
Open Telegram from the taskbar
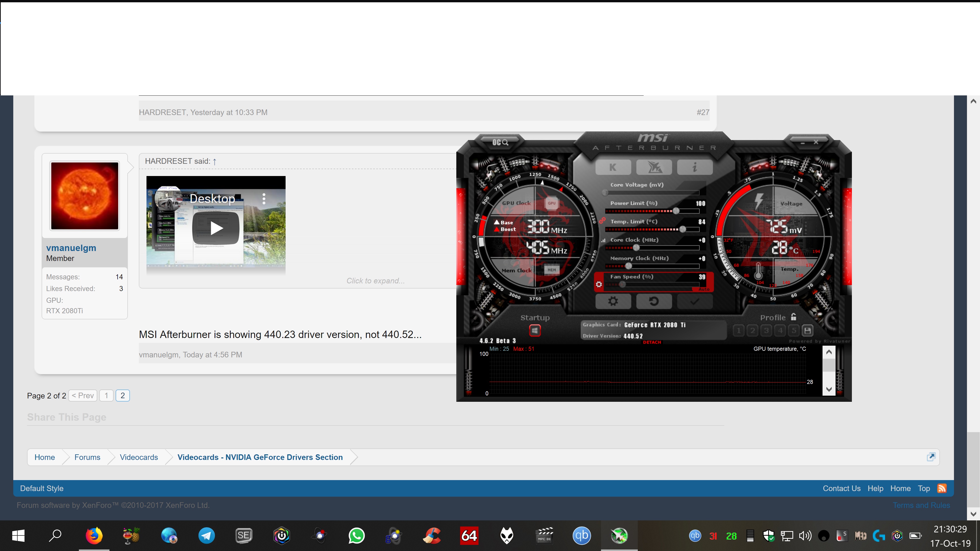point(206,536)
